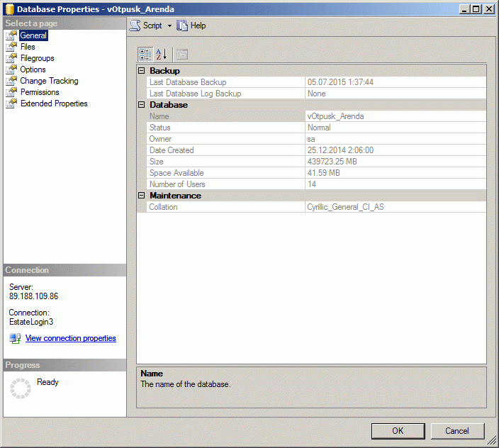499x448 pixels.
Task: Select the Collation property label
Action: tap(163, 207)
